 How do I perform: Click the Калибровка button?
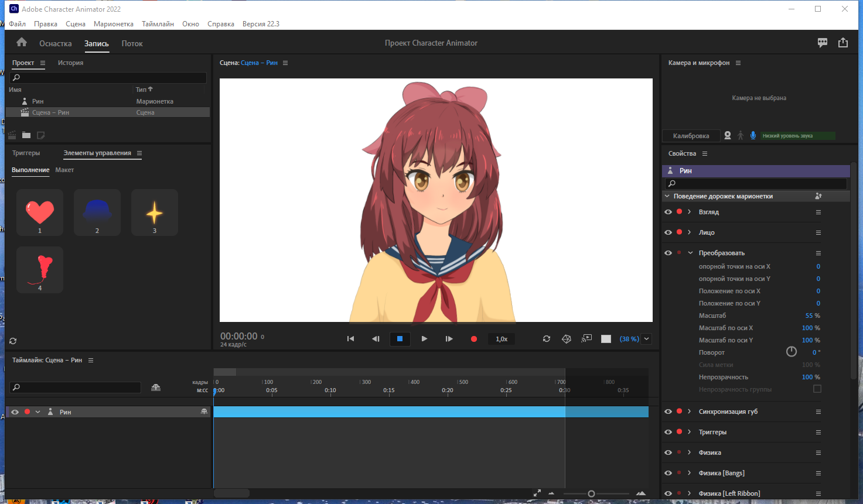pos(691,136)
